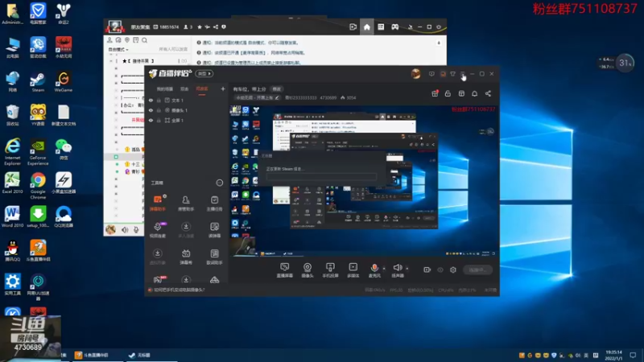Screen dimensions: 644x362
Task: Hide the 全屏 1 source with eye icon
Action: [x=151, y=121]
